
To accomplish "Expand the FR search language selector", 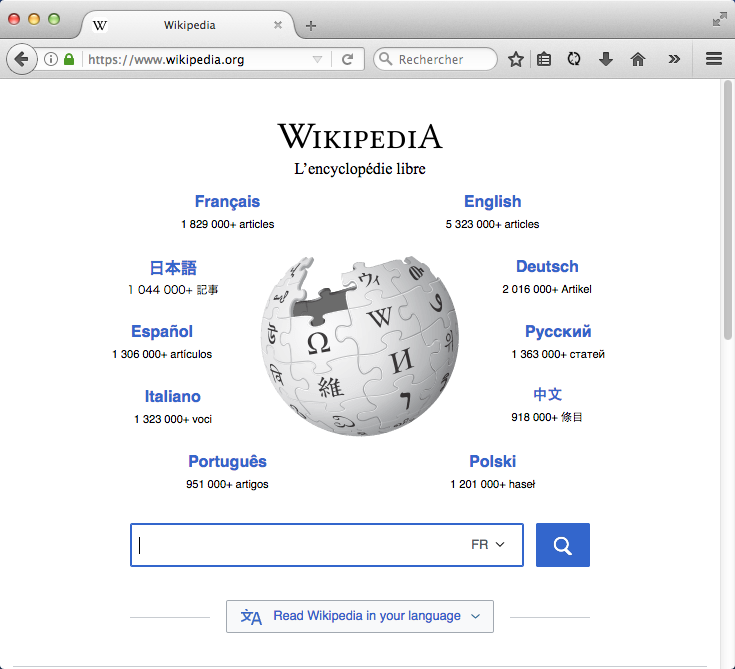I will (x=488, y=545).
